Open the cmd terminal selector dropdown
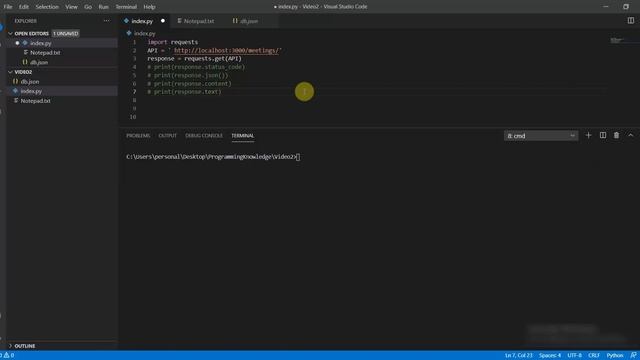This screenshot has height=360, width=640. 541,136
